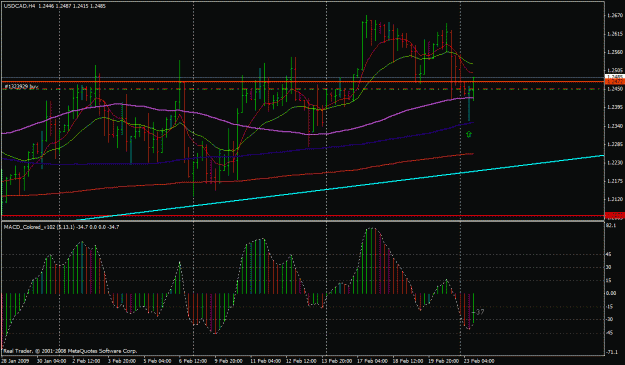Click the '17 Feb 04:00' time label

point(372,361)
